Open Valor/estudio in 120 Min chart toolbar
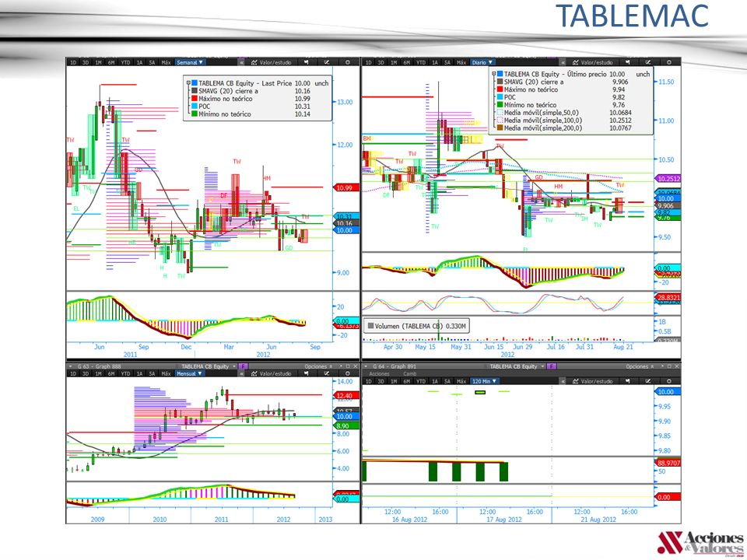 (592, 381)
